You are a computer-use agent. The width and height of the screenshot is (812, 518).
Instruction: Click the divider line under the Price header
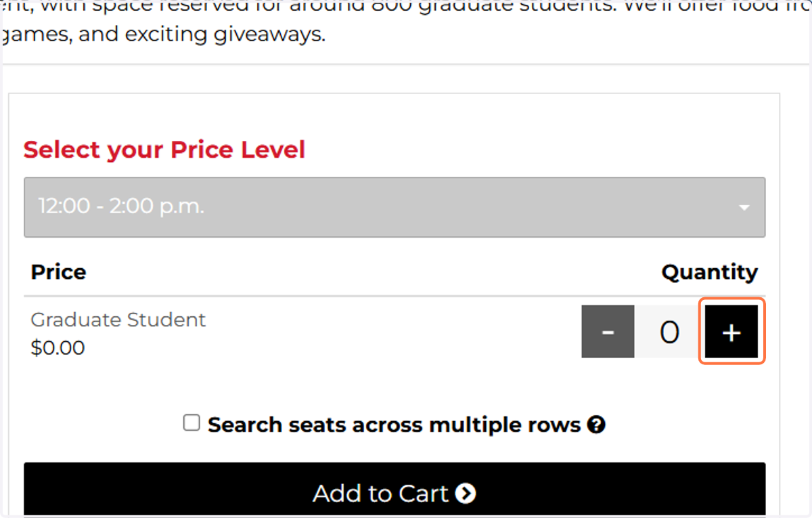tap(394, 296)
